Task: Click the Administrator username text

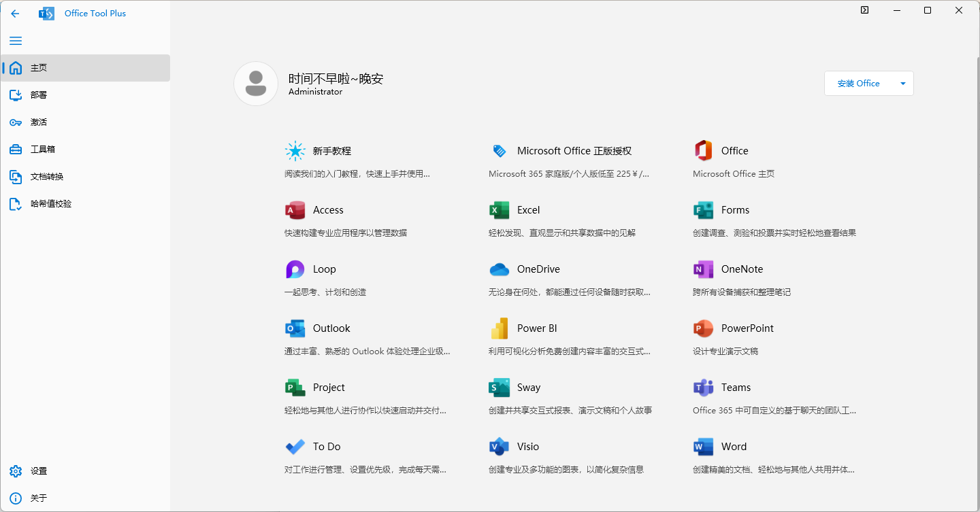Action: tap(316, 92)
